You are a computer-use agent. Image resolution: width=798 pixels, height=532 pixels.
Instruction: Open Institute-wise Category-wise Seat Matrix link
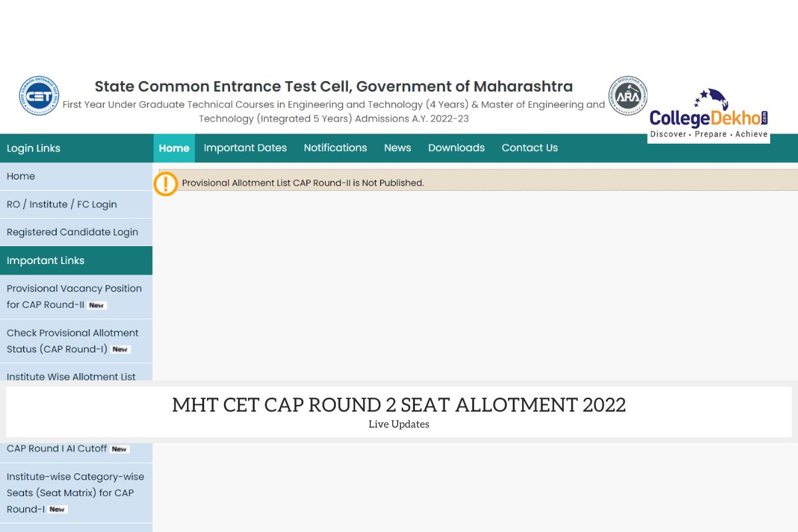75,492
